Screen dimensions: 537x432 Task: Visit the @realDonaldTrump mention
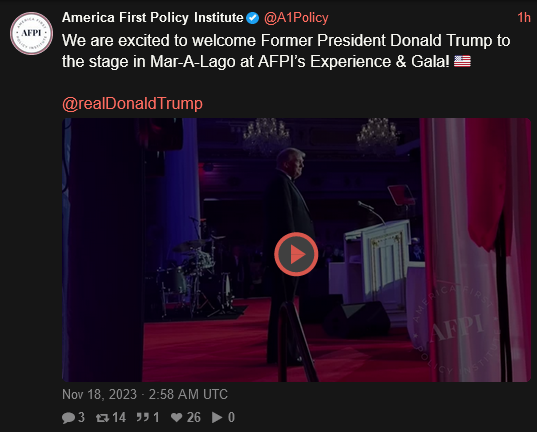[x=132, y=103]
